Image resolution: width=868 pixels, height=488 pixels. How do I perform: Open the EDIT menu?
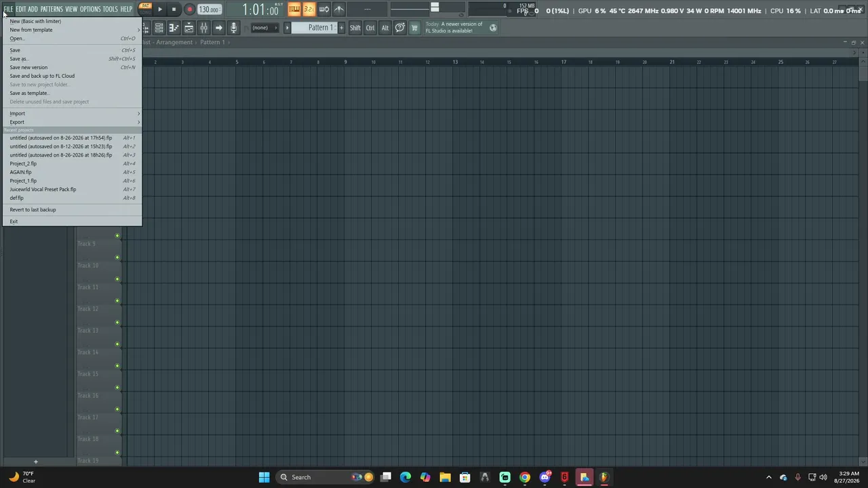[21, 9]
